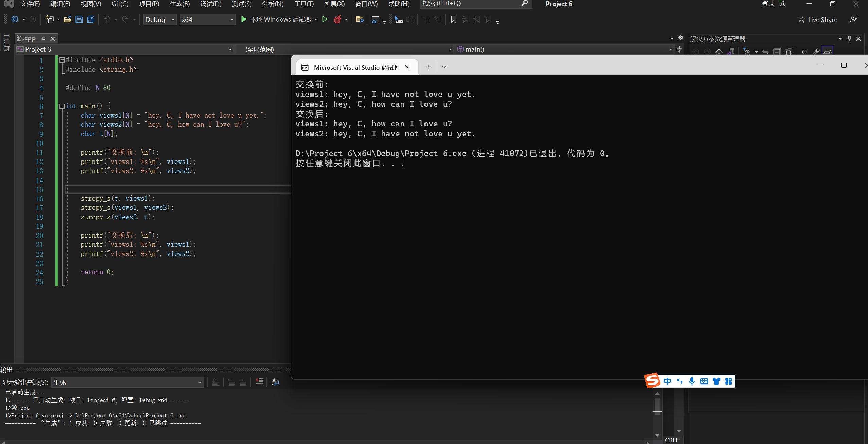Viewport: 868px width, 444px height.
Task: Collapse the main() function code fold
Action: coord(62,106)
